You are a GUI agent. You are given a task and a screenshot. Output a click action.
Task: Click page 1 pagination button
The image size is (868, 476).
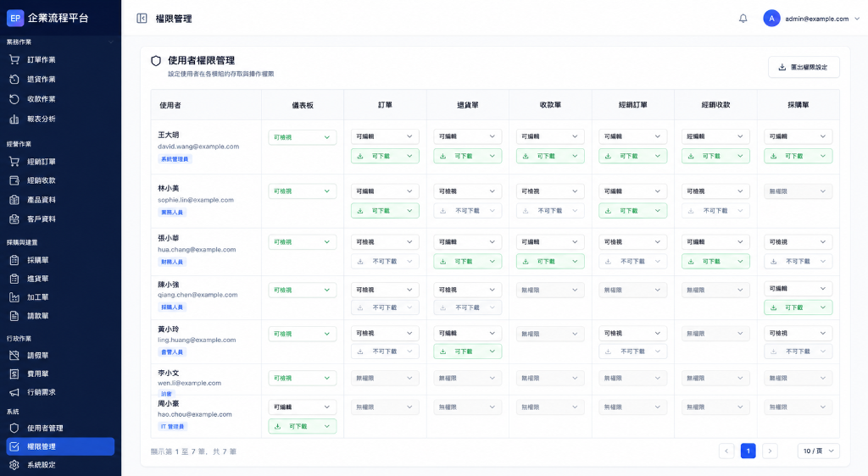tap(748, 451)
